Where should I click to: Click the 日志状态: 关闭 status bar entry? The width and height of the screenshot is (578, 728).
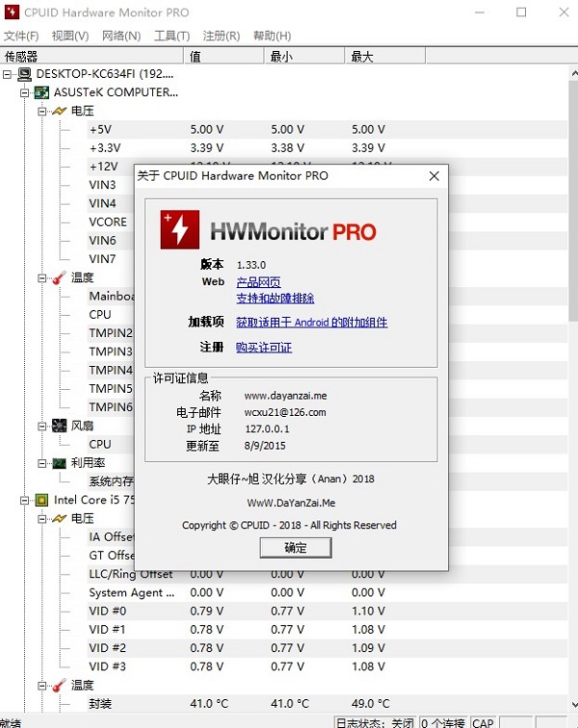pyautogui.click(x=375, y=723)
